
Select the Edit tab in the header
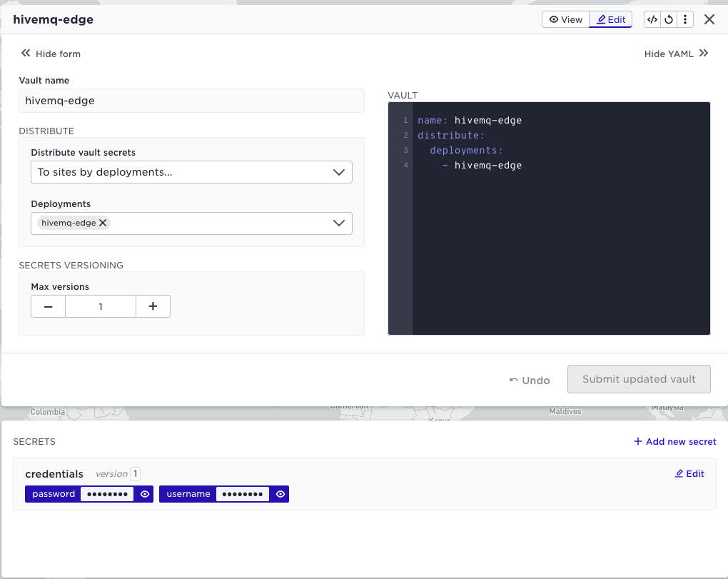click(610, 19)
